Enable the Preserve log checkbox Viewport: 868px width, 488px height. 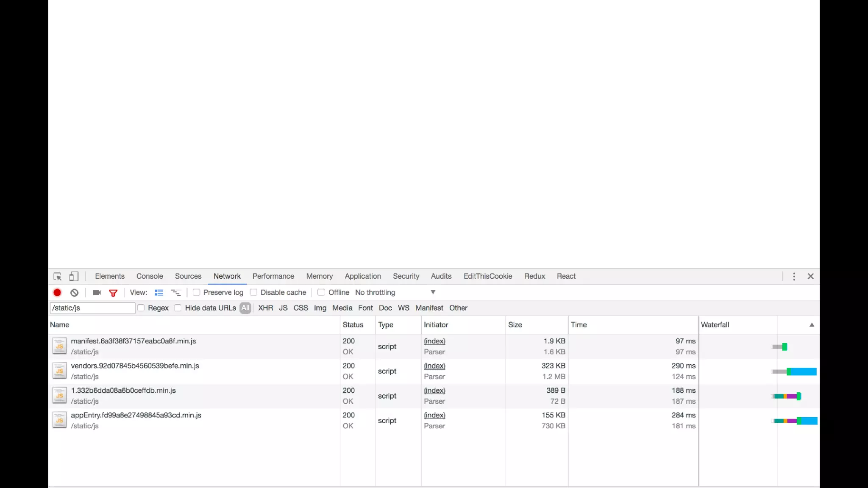pyautogui.click(x=197, y=293)
